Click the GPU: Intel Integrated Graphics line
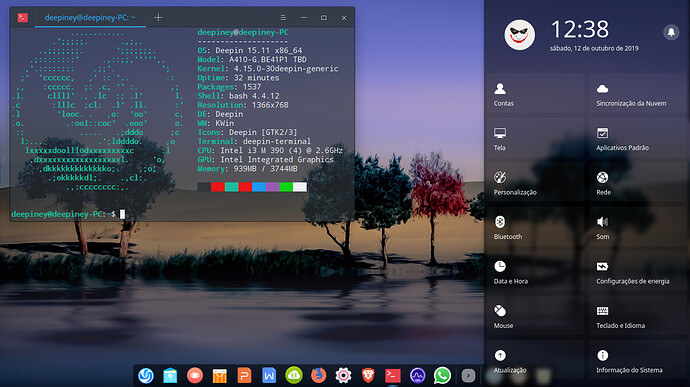Screen dimensions: 690x387 tap(265, 160)
